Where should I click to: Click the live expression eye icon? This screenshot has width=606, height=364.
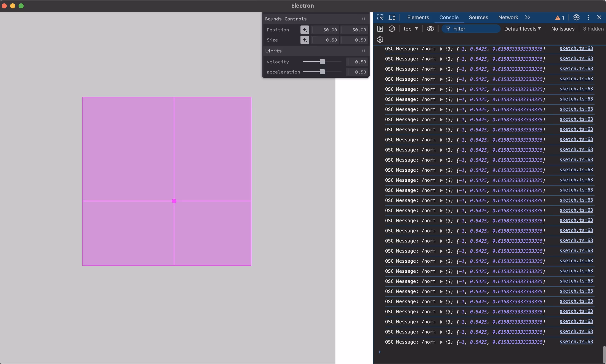click(x=430, y=29)
